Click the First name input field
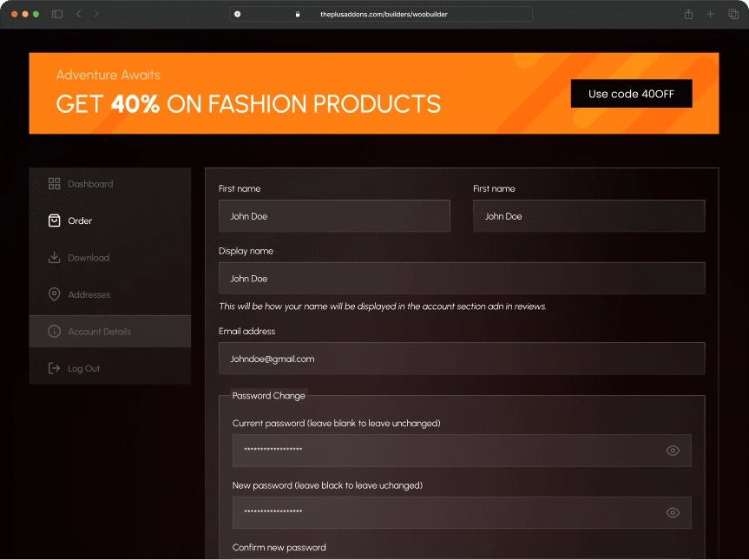The width and height of the screenshot is (749, 560). coord(334,216)
